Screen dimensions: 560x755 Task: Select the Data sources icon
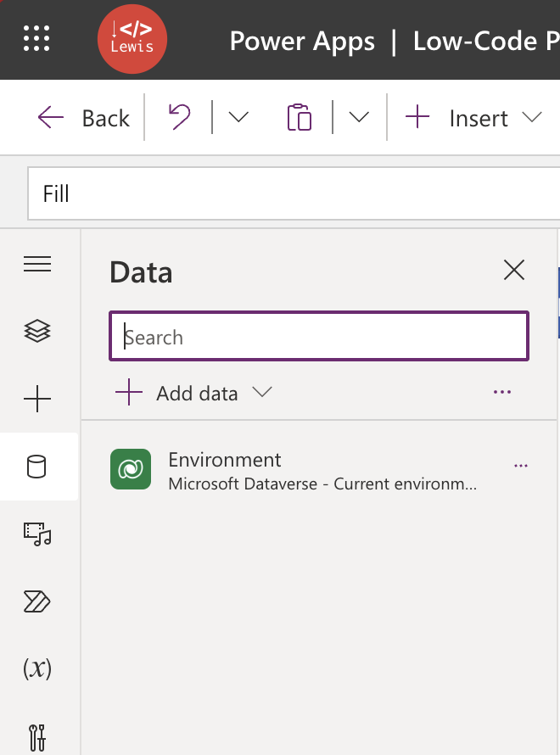tap(37, 467)
